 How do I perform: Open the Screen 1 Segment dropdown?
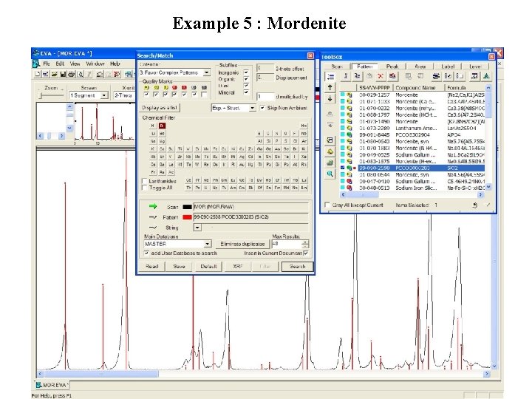coord(104,95)
